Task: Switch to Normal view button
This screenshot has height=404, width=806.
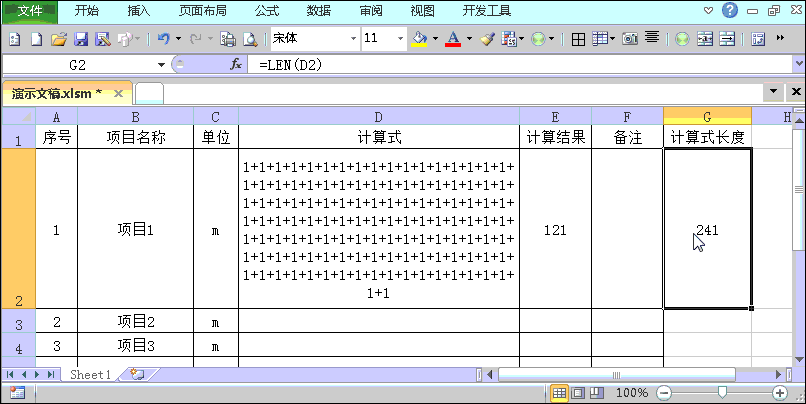Action: click(x=559, y=394)
